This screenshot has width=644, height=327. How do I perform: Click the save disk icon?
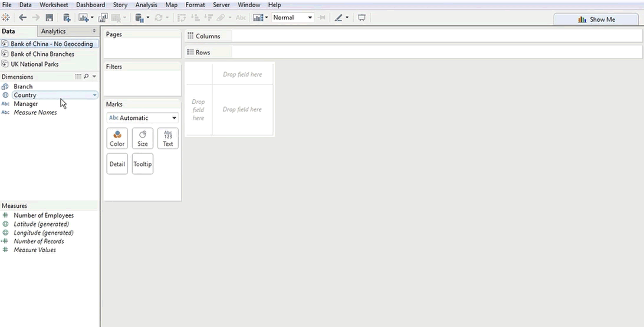coord(50,18)
